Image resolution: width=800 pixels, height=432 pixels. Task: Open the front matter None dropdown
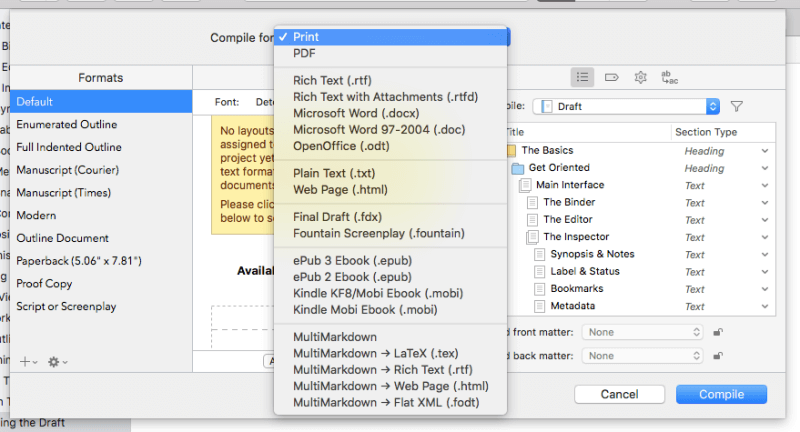click(x=642, y=332)
